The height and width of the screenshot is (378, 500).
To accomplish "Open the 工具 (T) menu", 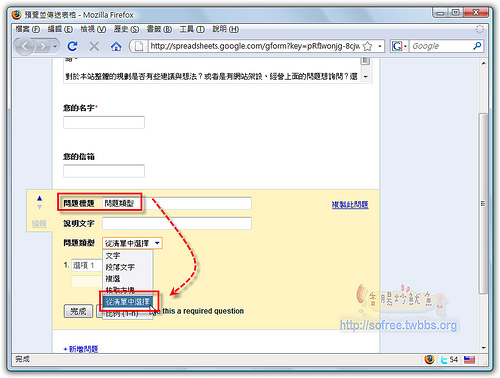I will [x=192, y=29].
